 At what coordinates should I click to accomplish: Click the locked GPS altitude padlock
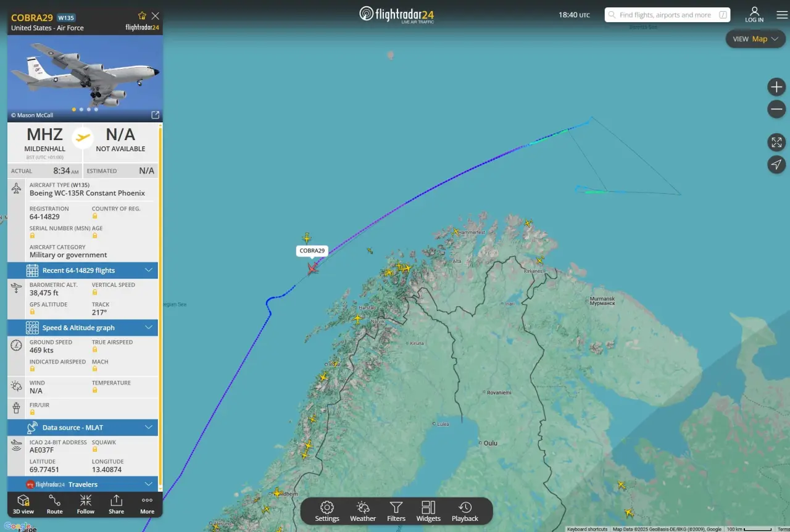[x=33, y=312]
